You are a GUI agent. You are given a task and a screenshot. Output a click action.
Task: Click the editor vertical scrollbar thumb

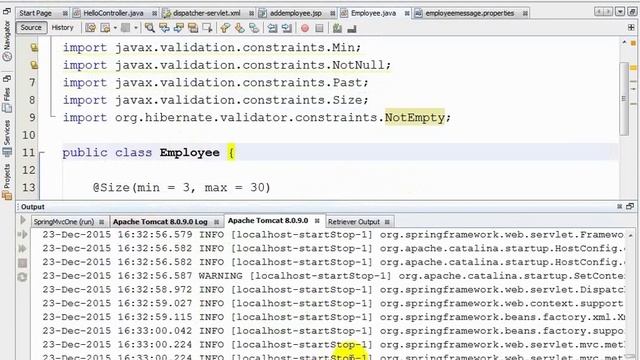[x=624, y=99]
